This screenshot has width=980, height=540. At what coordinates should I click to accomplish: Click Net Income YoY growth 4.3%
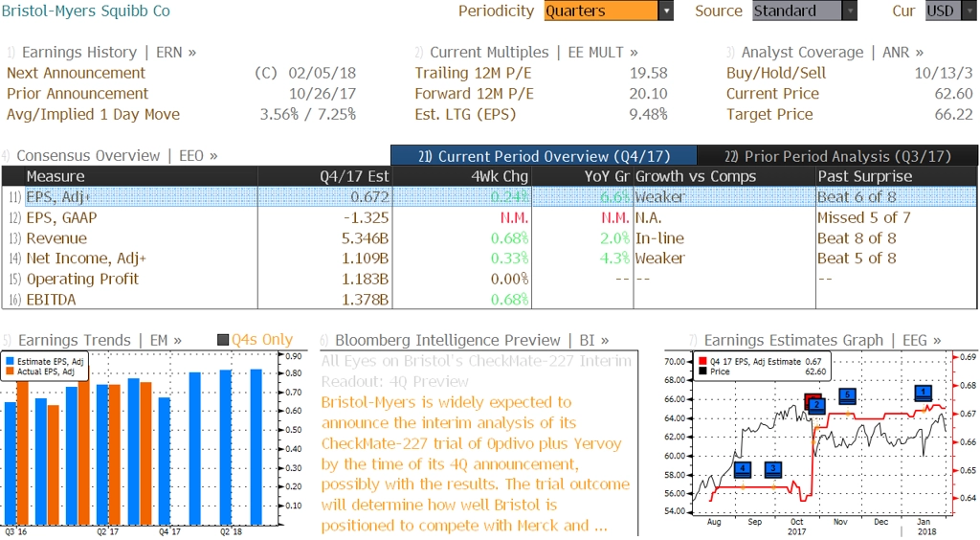click(615, 259)
